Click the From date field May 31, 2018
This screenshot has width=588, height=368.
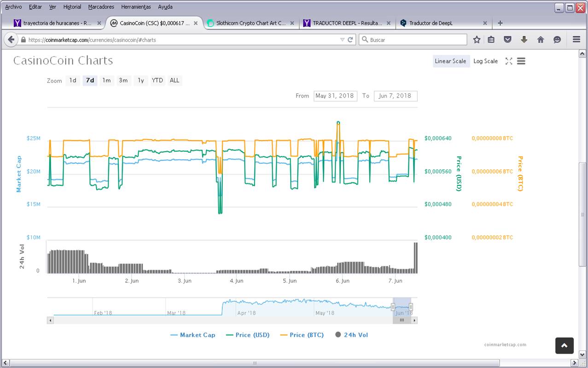point(335,96)
